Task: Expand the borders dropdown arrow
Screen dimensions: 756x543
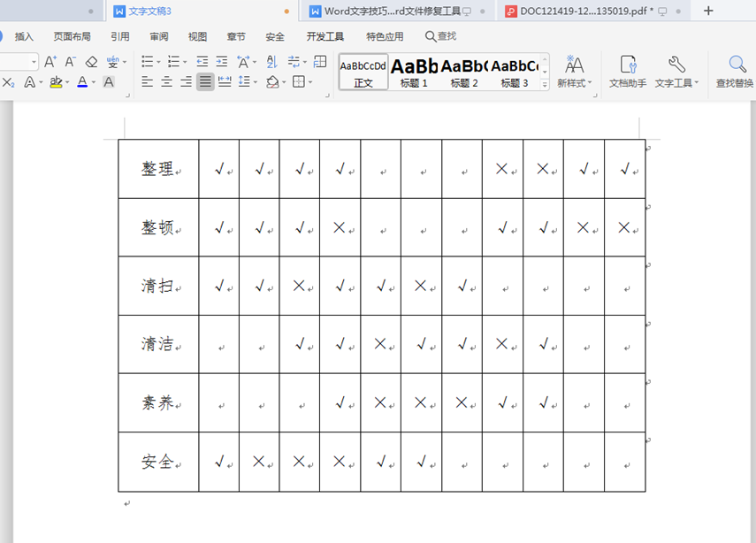Action: [310, 82]
